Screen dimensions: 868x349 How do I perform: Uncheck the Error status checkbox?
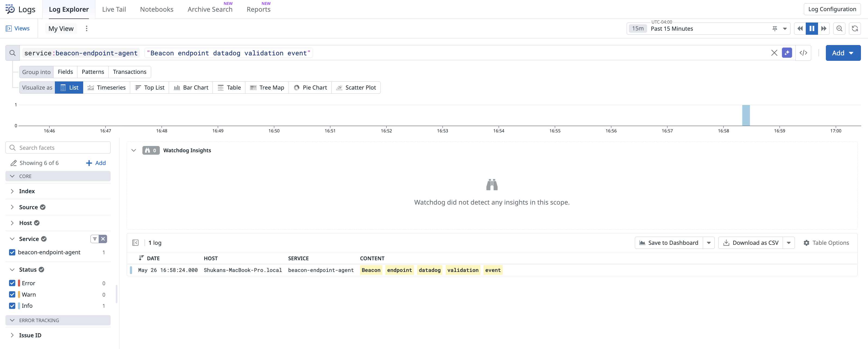tap(12, 283)
